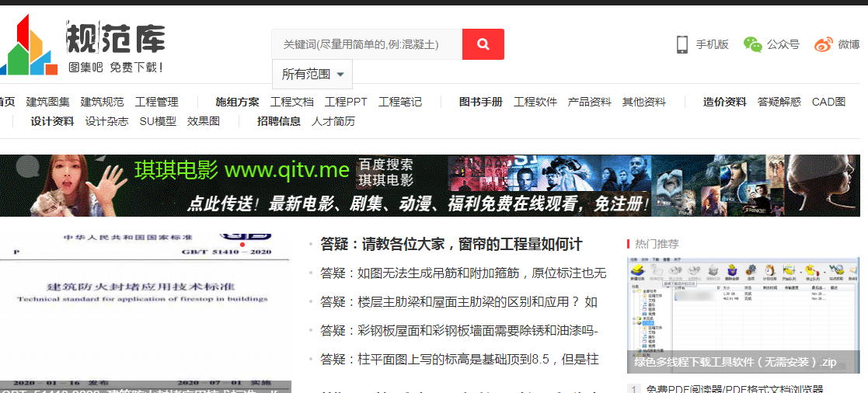This screenshot has width=868, height=393.
Task: Open the CAD图 menu item
Action: pyautogui.click(x=828, y=102)
